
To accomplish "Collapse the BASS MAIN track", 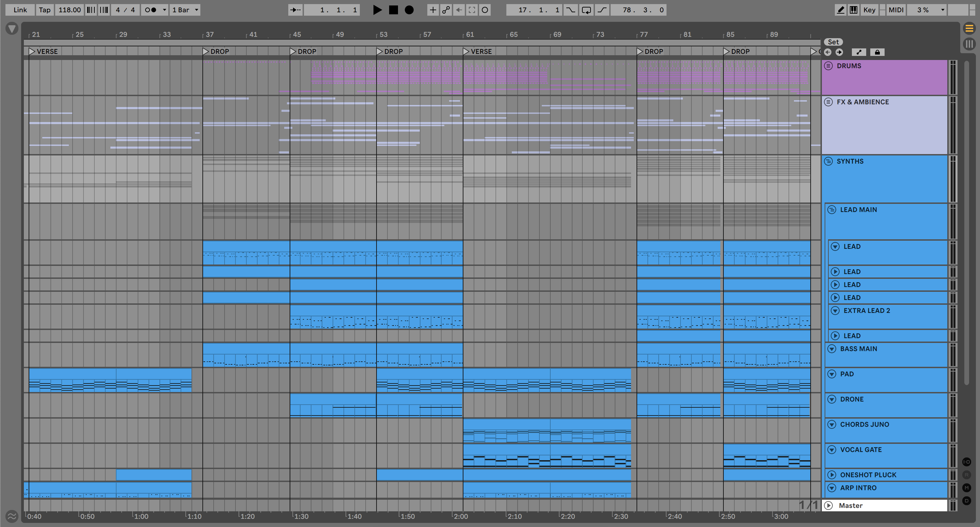I will pyautogui.click(x=832, y=348).
